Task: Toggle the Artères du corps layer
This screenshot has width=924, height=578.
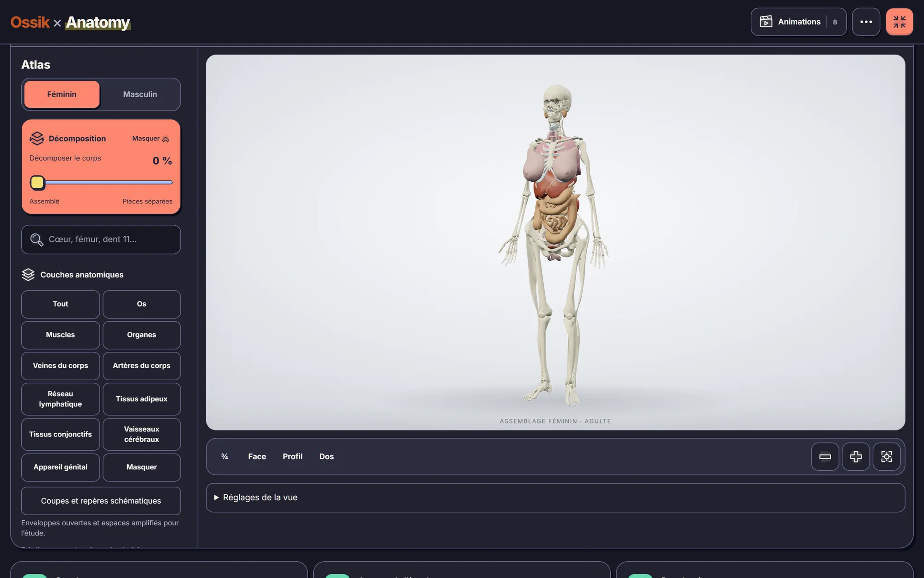Action: coord(141,366)
